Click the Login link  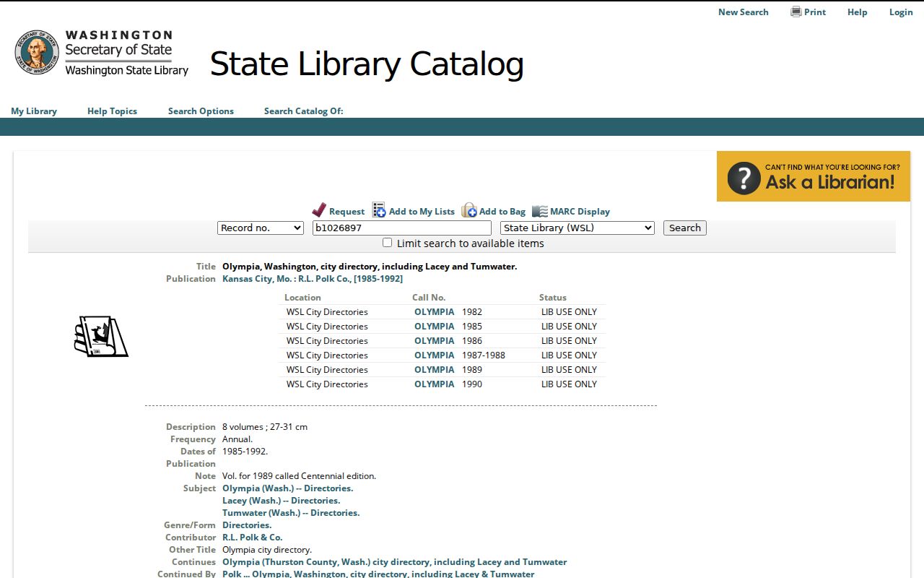[x=901, y=12]
